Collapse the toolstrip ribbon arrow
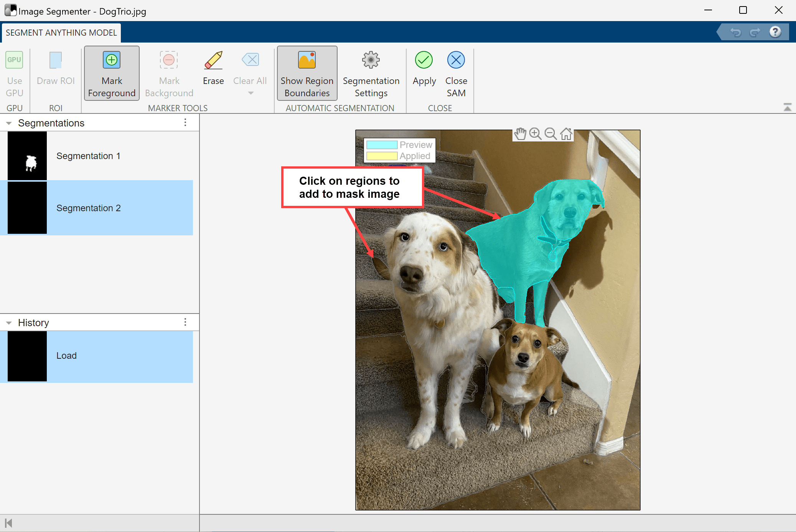The width and height of the screenshot is (796, 532). [787, 107]
